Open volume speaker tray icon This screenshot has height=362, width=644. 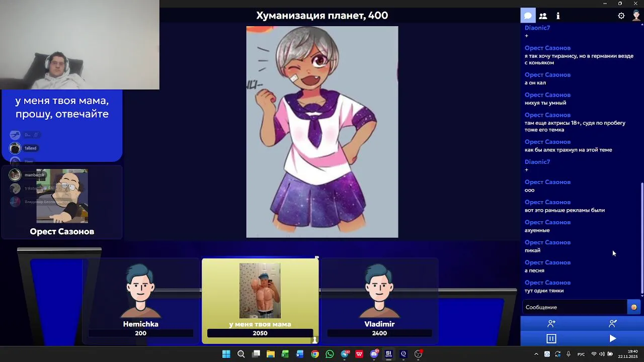pos(602,354)
